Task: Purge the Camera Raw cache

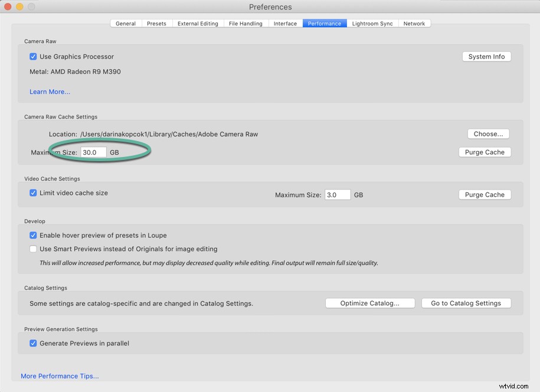Action: 485,152
